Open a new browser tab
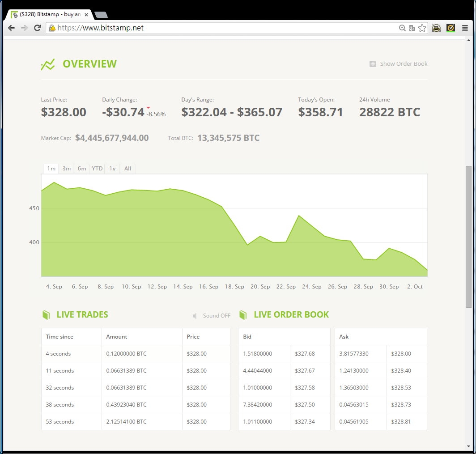476x454 pixels. click(x=101, y=15)
